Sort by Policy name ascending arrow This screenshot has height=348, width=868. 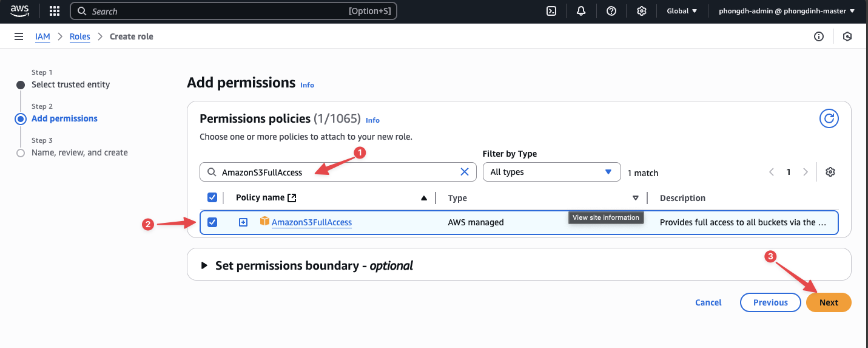click(x=424, y=198)
